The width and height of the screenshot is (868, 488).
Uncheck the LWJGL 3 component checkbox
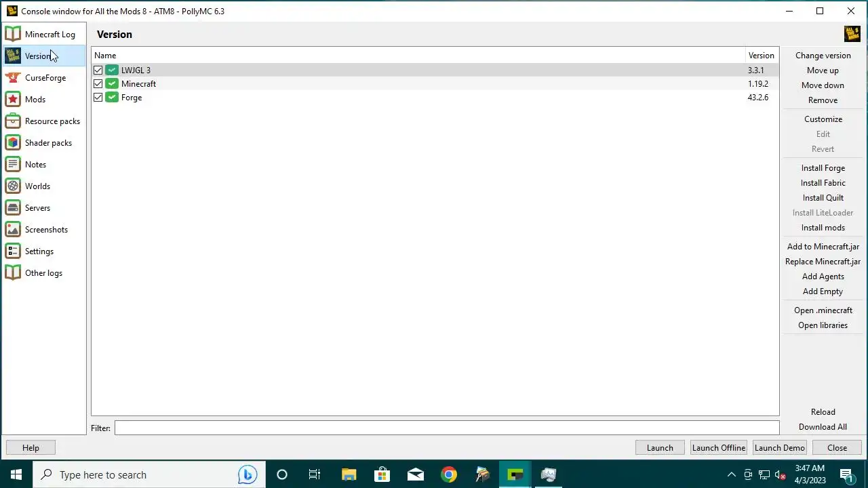coord(98,70)
